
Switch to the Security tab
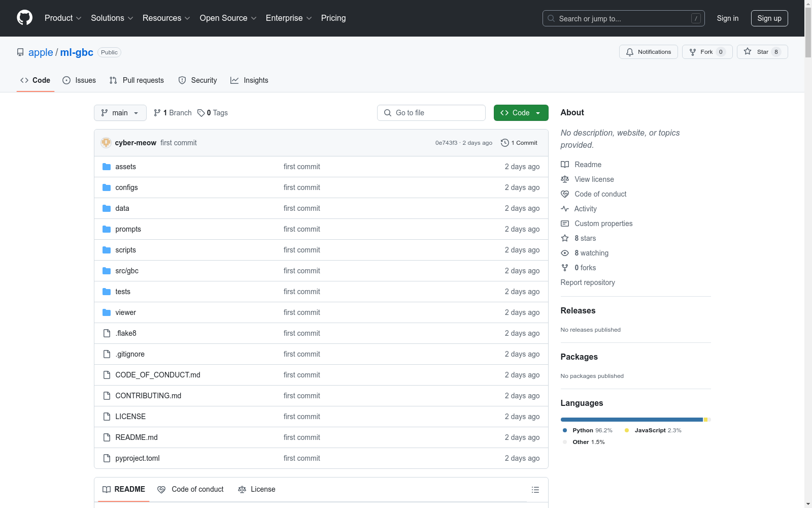pos(197,80)
